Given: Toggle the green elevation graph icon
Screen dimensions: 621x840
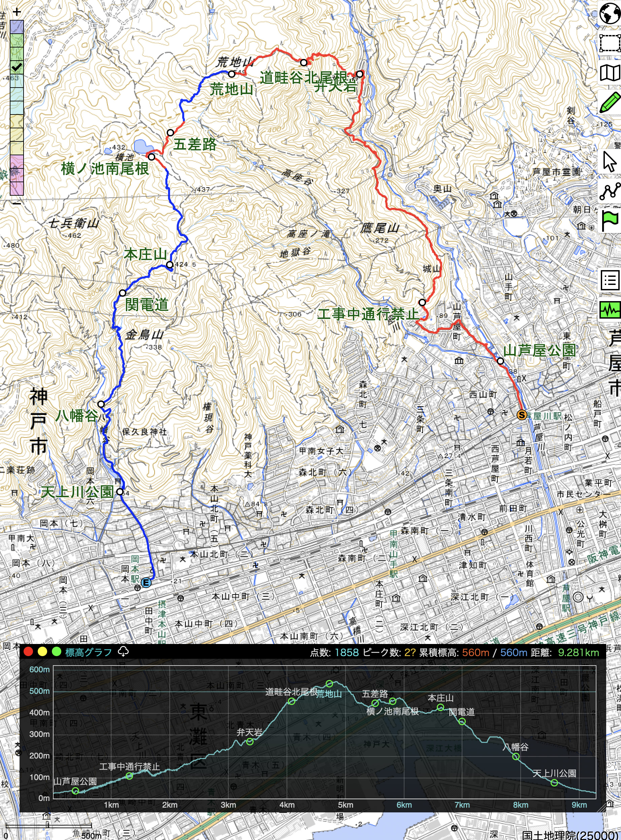Looking at the screenshot, I should (x=609, y=310).
